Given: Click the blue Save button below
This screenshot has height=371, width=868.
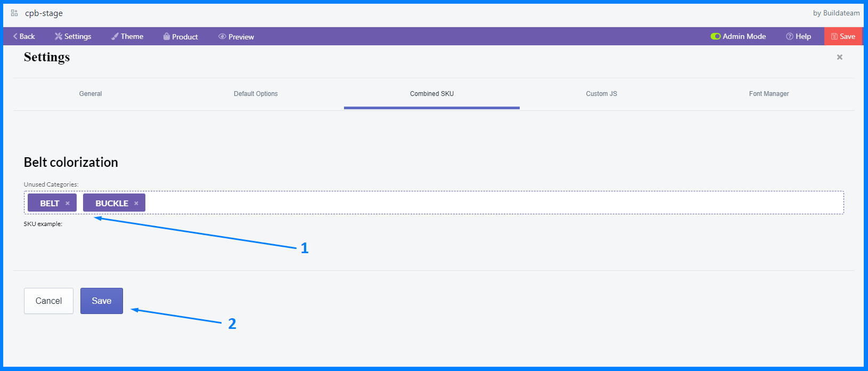Looking at the screenshot, I should (x=102, y=301).
